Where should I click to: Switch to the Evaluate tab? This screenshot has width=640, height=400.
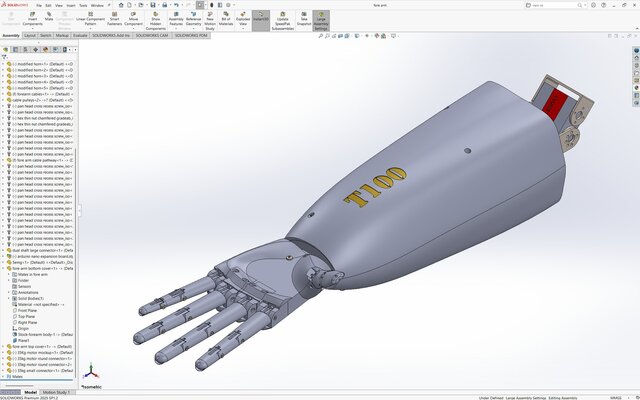click(80, 36)
